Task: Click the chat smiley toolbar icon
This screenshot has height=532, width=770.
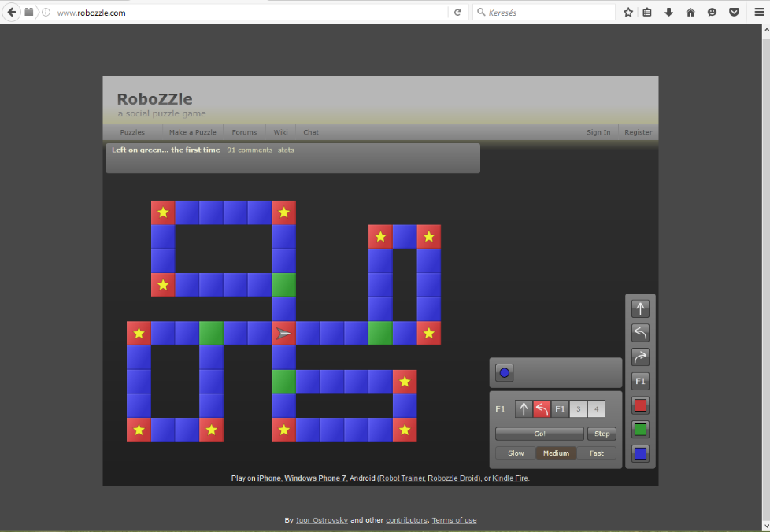Action: coord(712,13)
